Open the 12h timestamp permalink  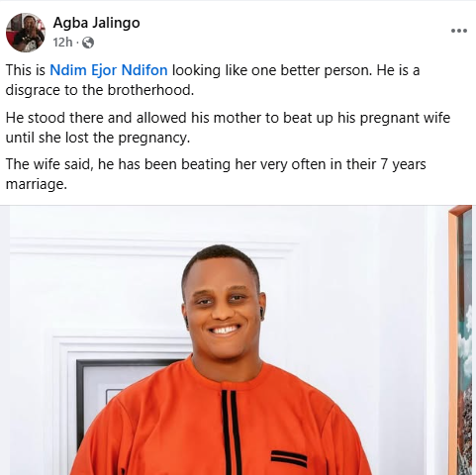point(62,43)
